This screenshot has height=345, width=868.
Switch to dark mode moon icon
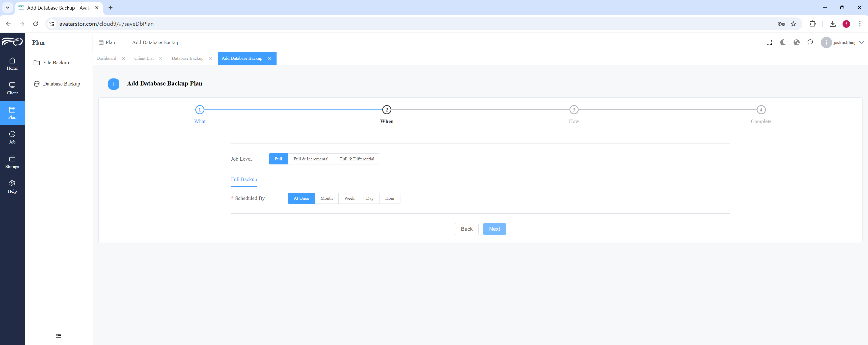pyautogui.click(x=783, y=42)
